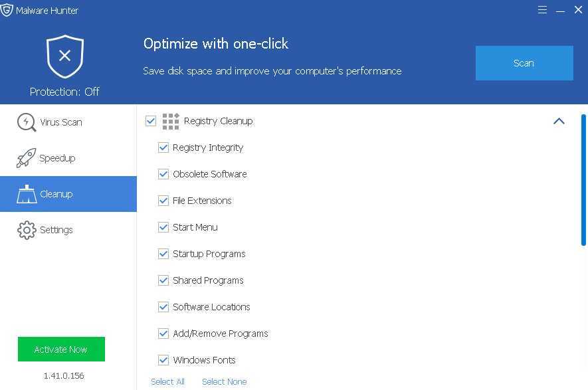Open the hamburger menu in title bar
The image size is (588, 390).
tap(542, 10)
